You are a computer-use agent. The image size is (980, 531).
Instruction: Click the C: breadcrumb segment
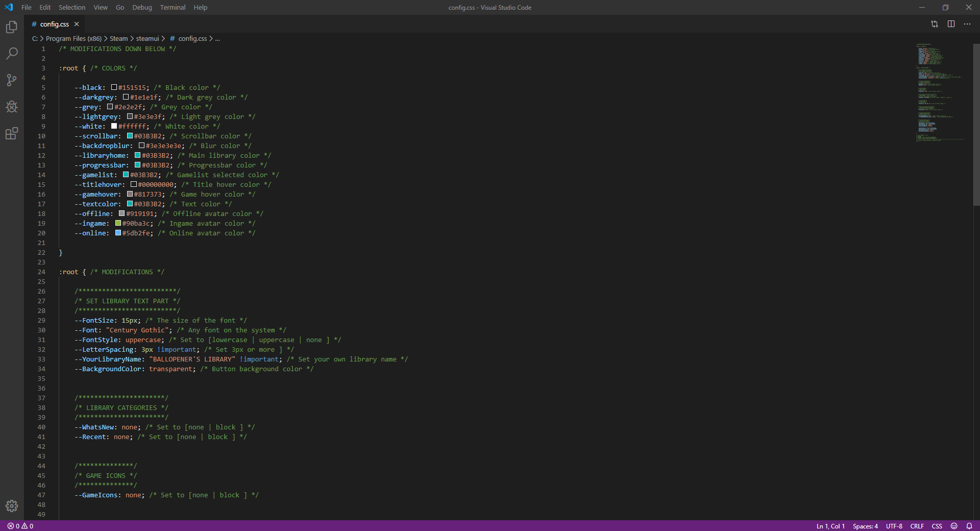tap(35, 39)
